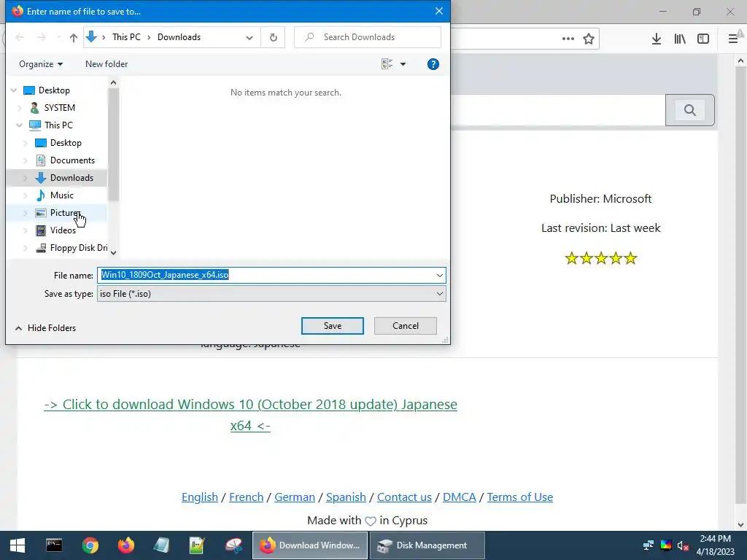Click the colorful display tray icon
The width and height of the screenshot is (747, 560).
point(665,545)
